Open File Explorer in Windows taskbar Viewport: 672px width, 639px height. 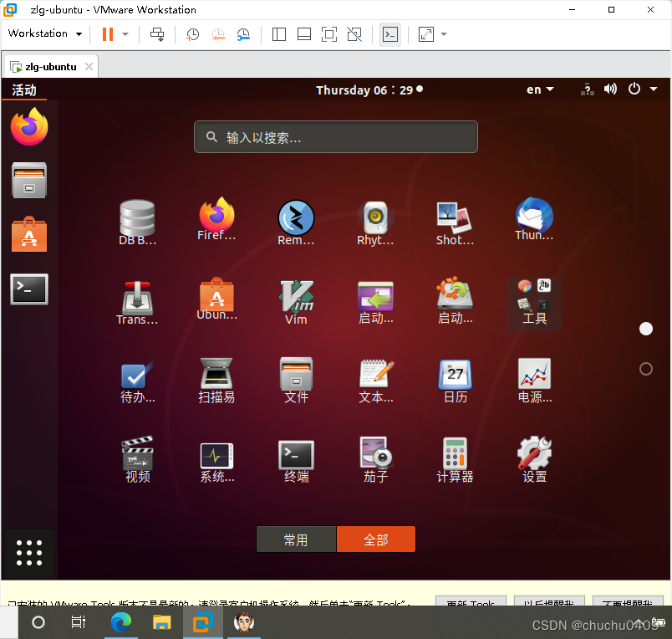point(162,621)
